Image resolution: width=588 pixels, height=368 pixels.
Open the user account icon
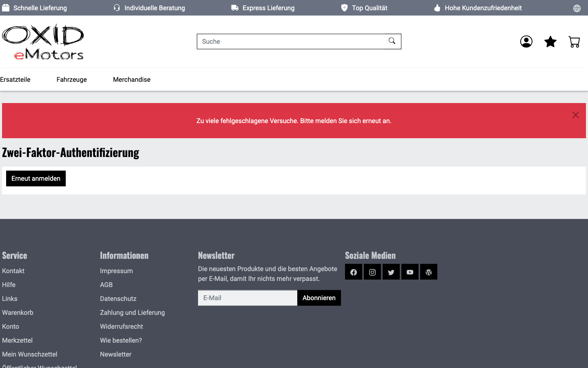[526, 42]
